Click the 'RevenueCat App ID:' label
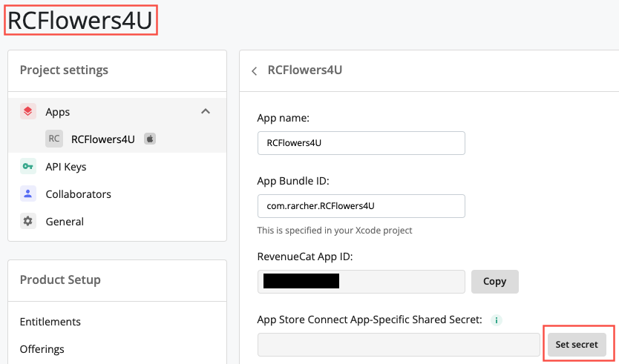The width and height of the screenshot is (619, 364). (305, 257)
